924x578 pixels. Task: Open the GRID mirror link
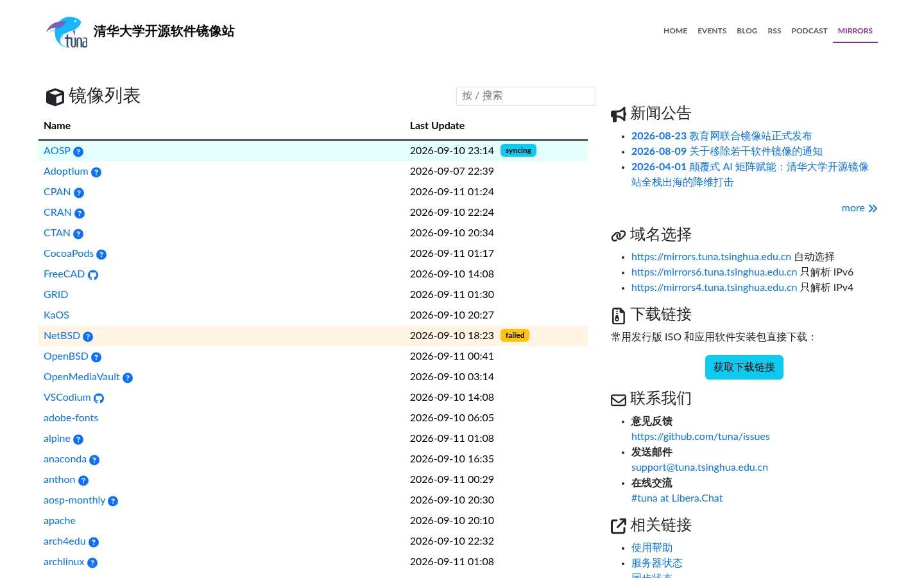tap(56, 295)
